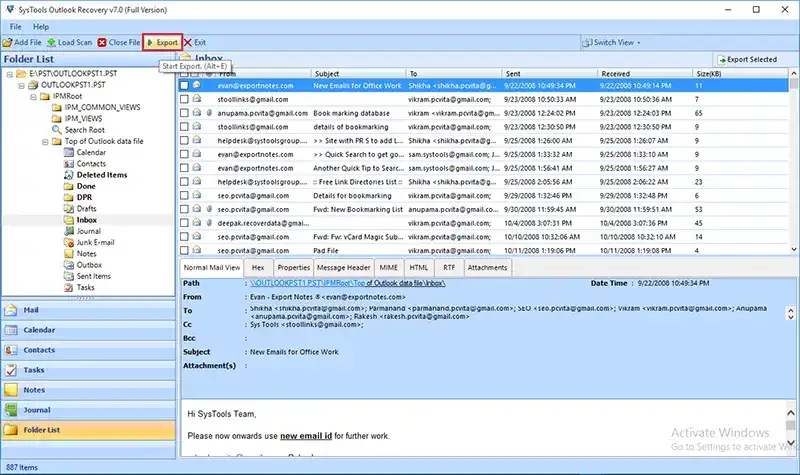Viewport: 800px width, 475px height.
Task: Check the details of bookmarking email checkbox
Action: (184, 127)
